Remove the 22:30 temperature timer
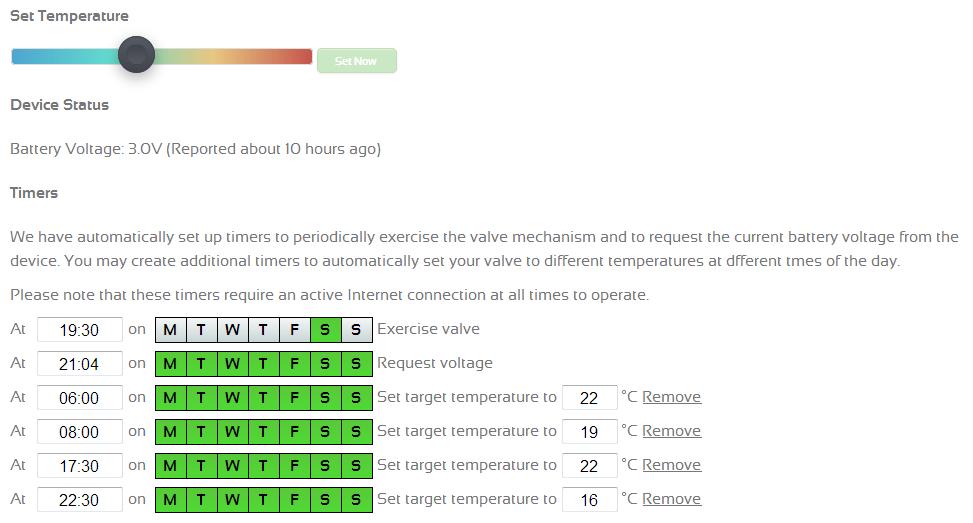This screenshot has height=523, width=973. click(671, 499)
